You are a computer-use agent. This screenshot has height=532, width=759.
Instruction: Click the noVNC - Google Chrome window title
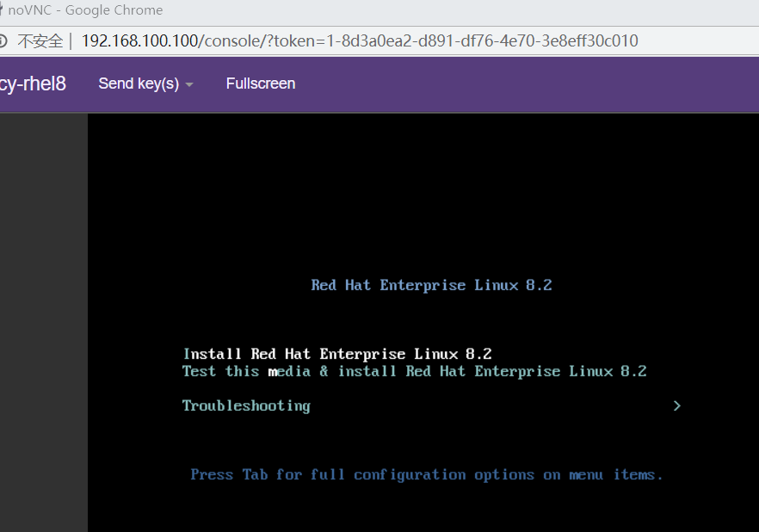85,10
